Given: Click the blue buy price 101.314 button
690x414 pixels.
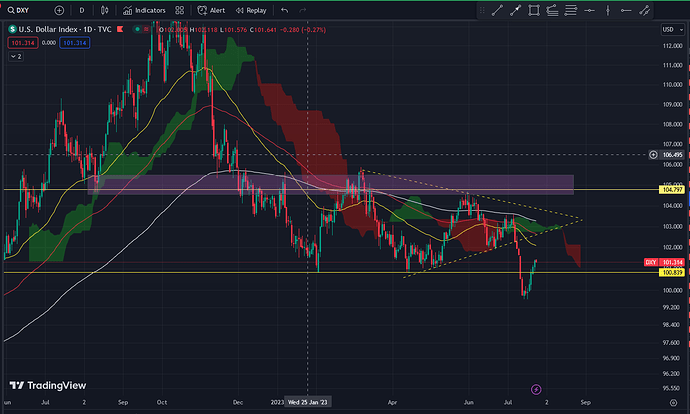Looking at the screenshot, I should (75, 43).
